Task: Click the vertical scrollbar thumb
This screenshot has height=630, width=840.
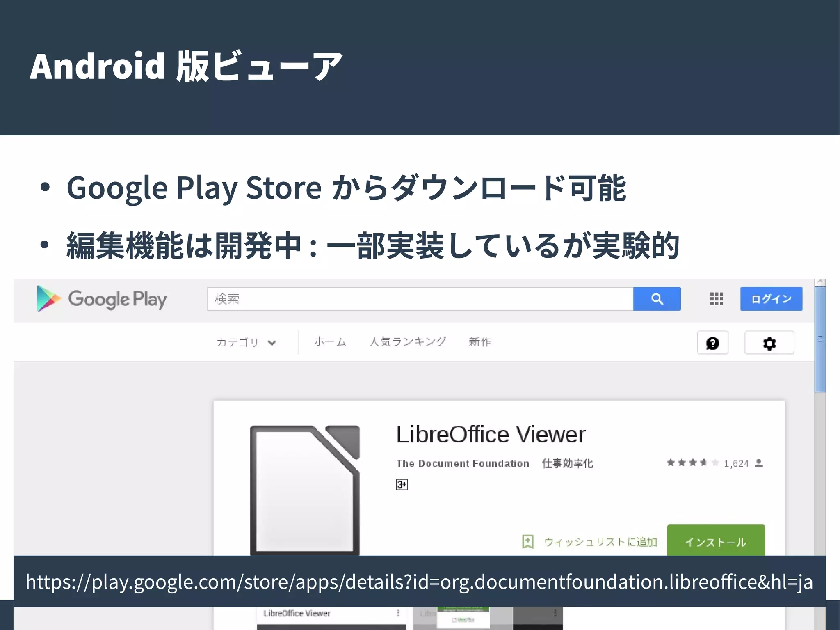Action: click(820, 340)
